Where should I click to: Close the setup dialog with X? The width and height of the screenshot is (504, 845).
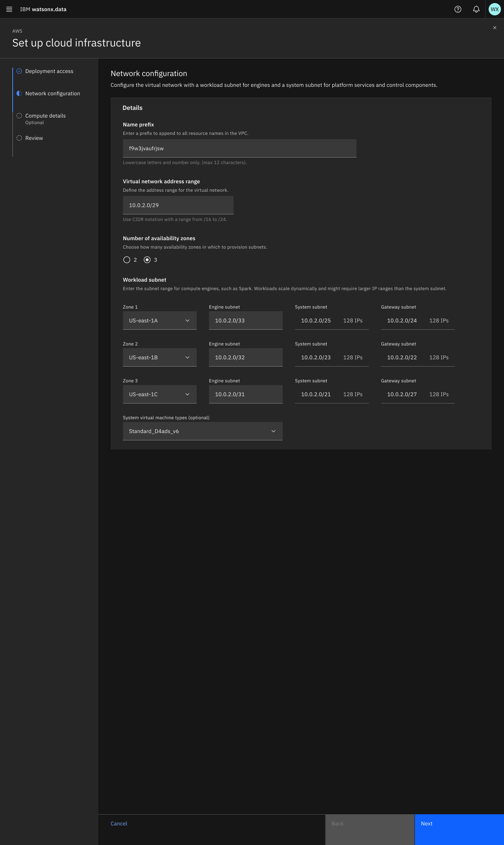click(495, 28)
